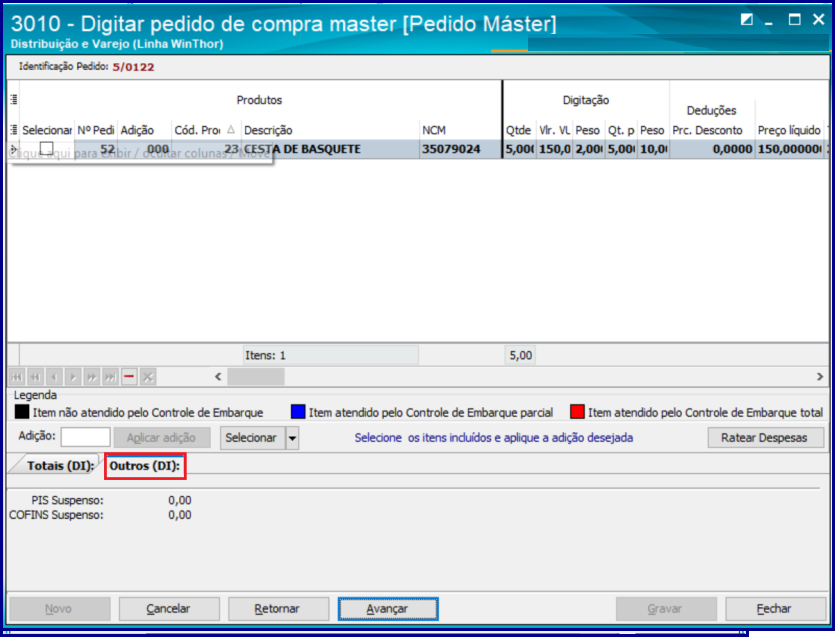Image resolution: width=835 pixels, height=637 pixels.
Task: Close the 3010 window with X
Action: [818, 20]
